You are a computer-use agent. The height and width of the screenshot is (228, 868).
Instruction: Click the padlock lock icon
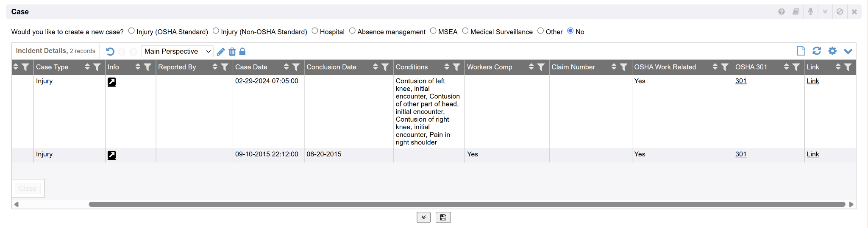(x=242, y=52)
